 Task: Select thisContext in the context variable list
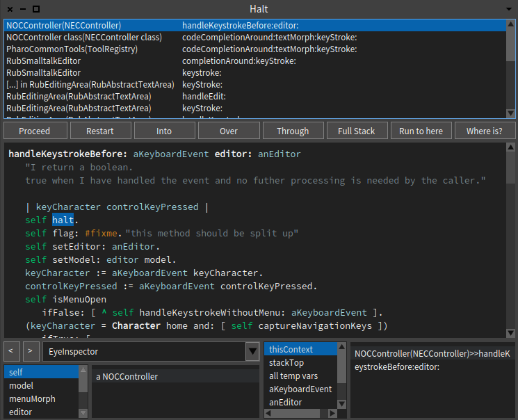[x=300, y=349]
